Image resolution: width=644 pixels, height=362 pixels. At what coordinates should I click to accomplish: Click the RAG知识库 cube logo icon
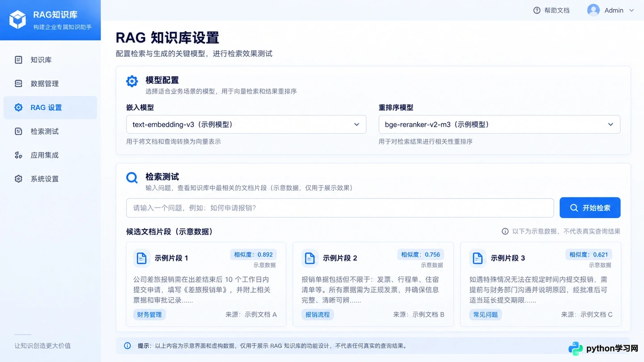tap(17, 20)
